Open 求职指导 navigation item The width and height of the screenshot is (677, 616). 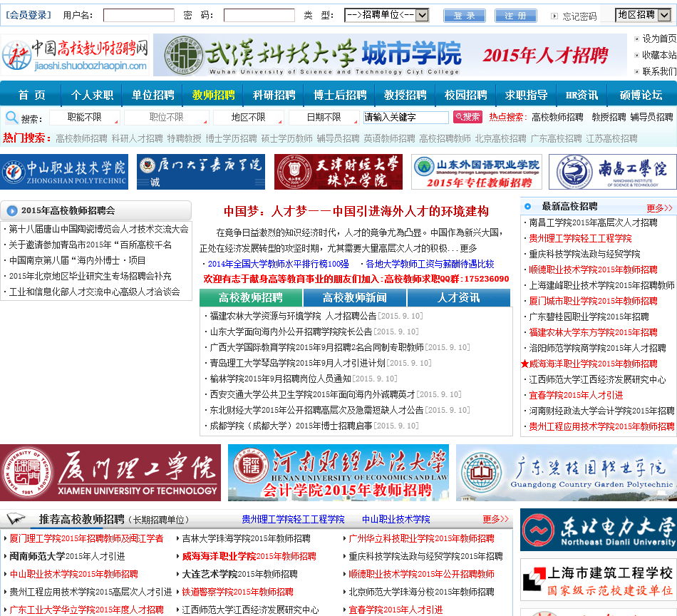tap(526, 95)
